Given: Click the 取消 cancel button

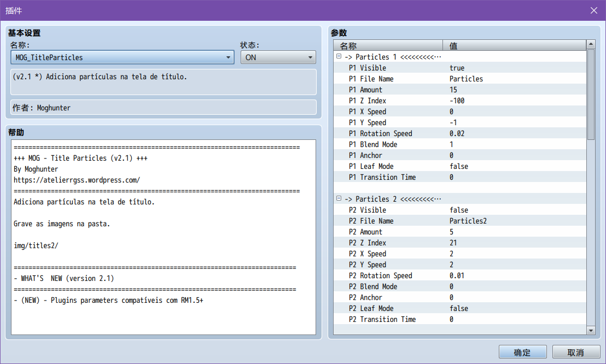Looking at the screenshot, I should coord(576,353).
